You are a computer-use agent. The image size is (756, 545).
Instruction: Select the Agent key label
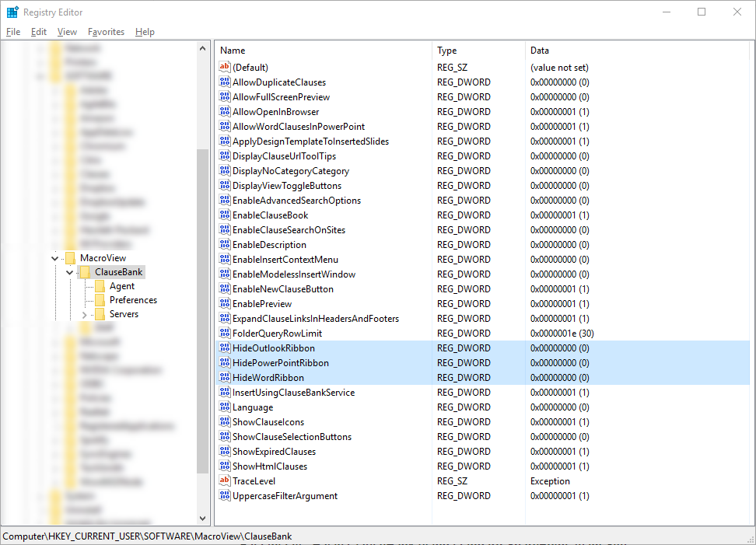point(122,286)
